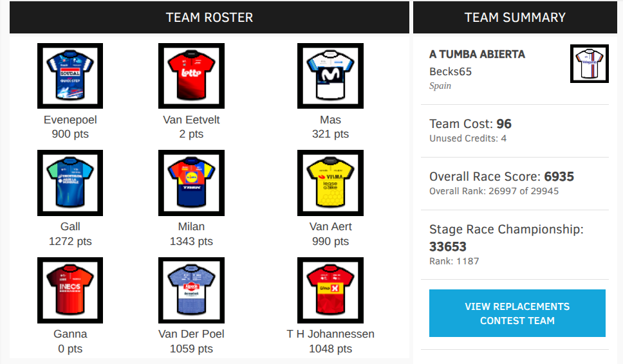Click the A TUMBA ABIERTA team name

click(x=477, y=55)
